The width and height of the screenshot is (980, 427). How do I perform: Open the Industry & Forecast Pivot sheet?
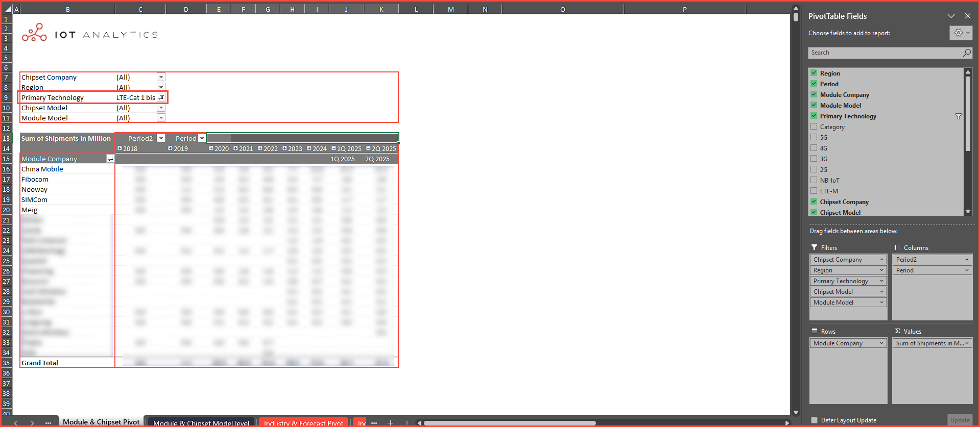point(303,422)
